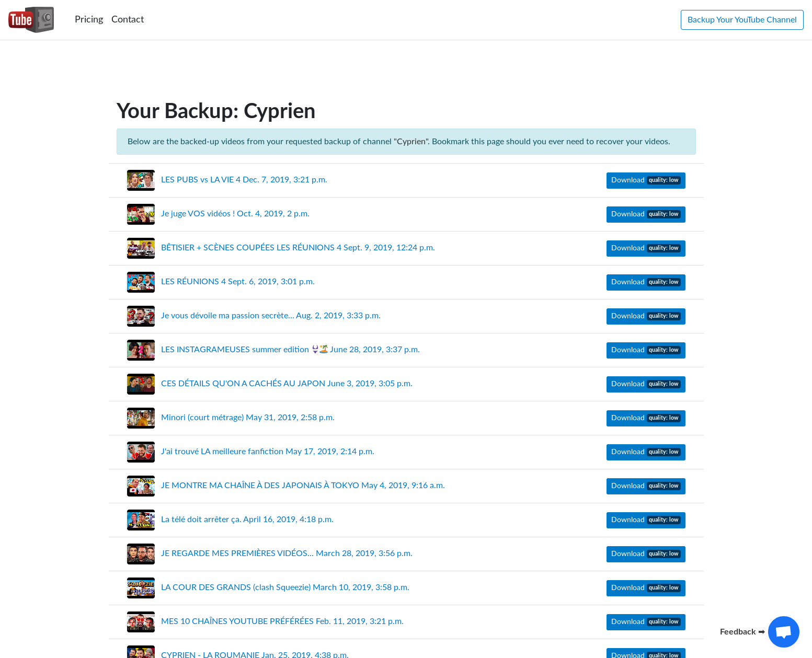Open the Contact menu item

pyautogui.click(x=128, y=19)
